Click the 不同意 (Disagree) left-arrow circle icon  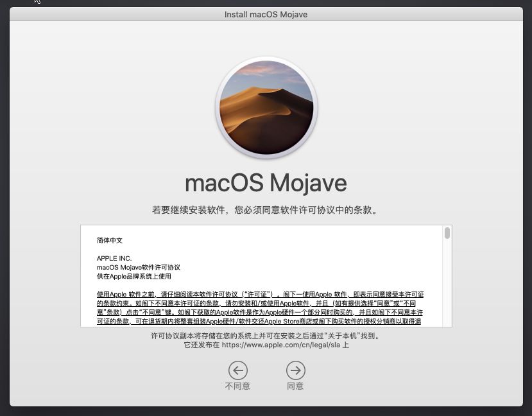pos(237,370)
